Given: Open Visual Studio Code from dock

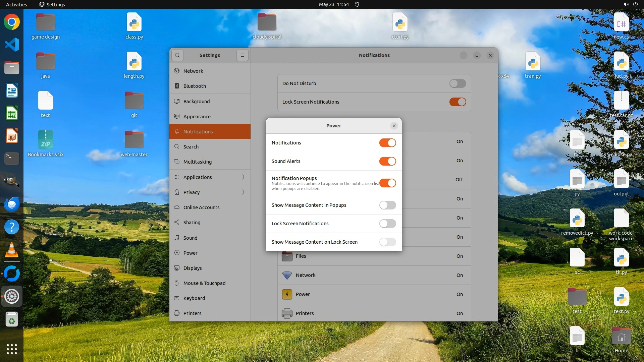Looking at the screenshot, I should coord(12,45).
